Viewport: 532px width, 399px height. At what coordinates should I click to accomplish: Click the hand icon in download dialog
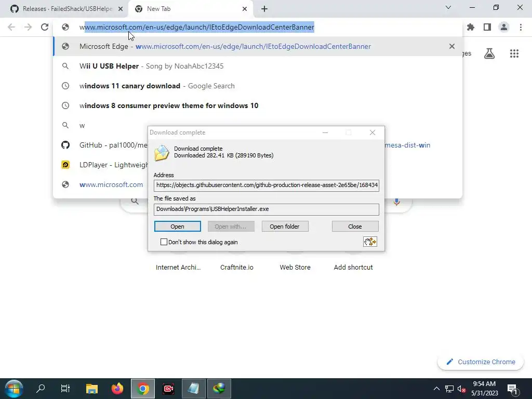point(370,242)
